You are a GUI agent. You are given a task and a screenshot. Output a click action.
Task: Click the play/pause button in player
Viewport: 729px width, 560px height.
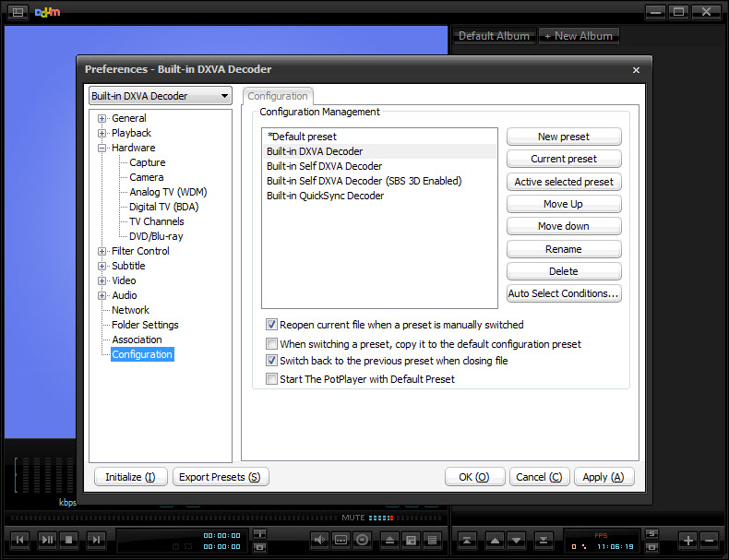pyautogui.click(x=47, y=540)
